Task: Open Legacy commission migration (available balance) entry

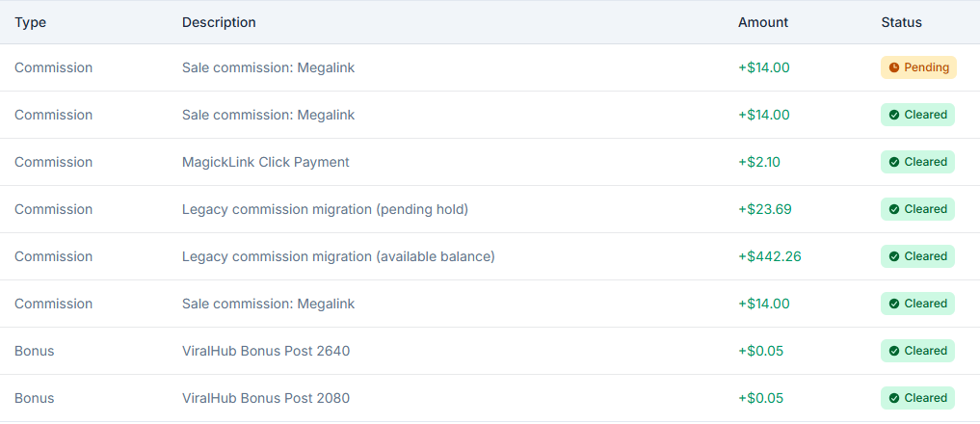Action: (x=338, y=256)
